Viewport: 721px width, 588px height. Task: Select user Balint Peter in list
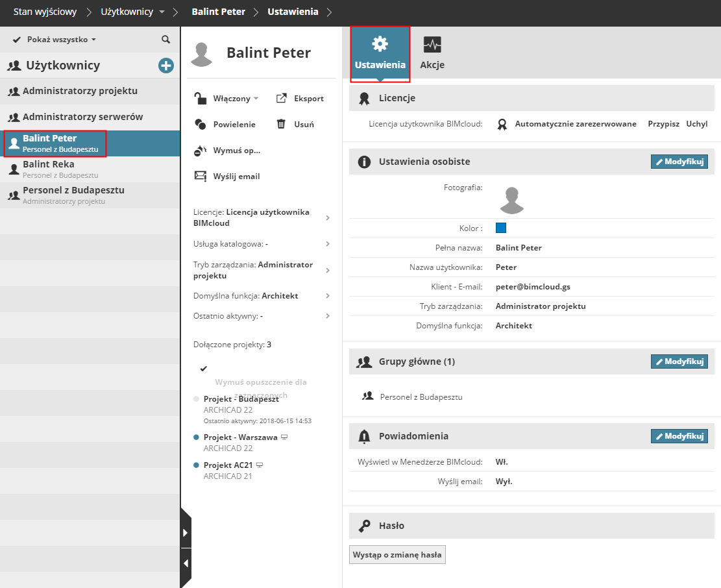90,143
